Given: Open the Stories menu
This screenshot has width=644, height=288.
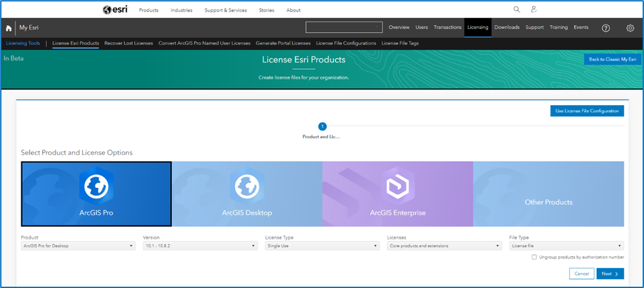Looking at the screenshot, I should 267,10.
